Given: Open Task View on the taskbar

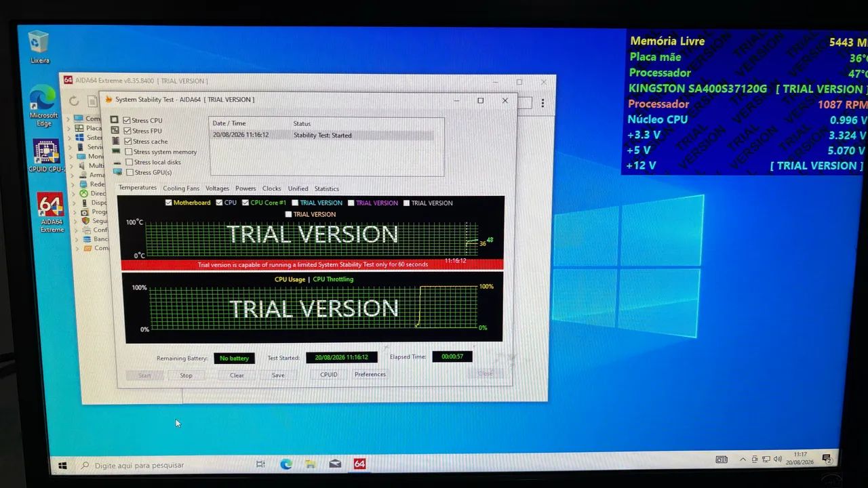Looking at the screenshot, I should point(260,464).
